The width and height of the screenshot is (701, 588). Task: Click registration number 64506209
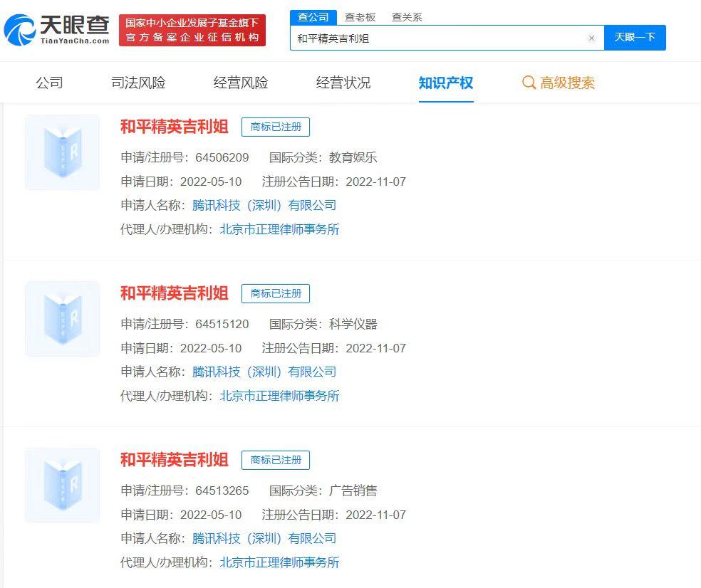pyautogui.click(x=222, y=158)
